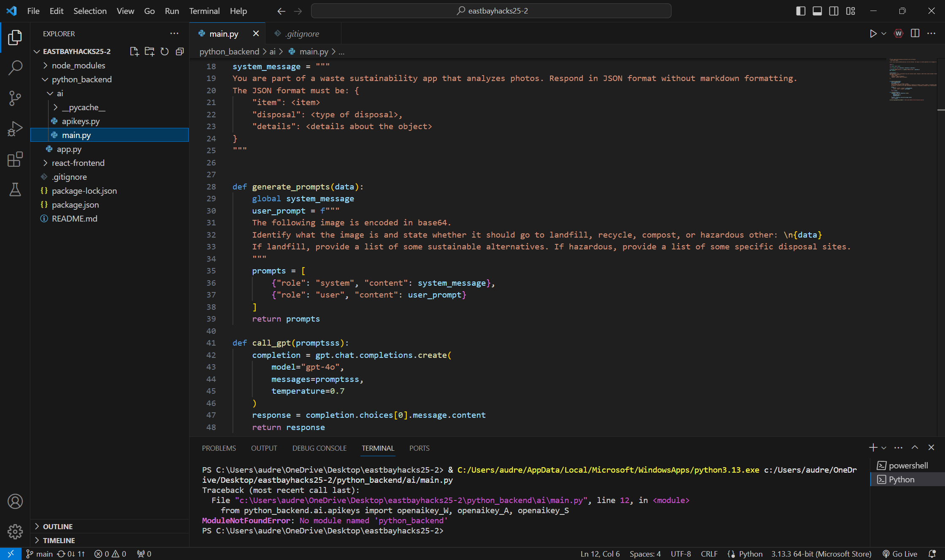Toggle the bottom panel visibility
This screenshot has height=560, width=945.
(x=817, y=11)
